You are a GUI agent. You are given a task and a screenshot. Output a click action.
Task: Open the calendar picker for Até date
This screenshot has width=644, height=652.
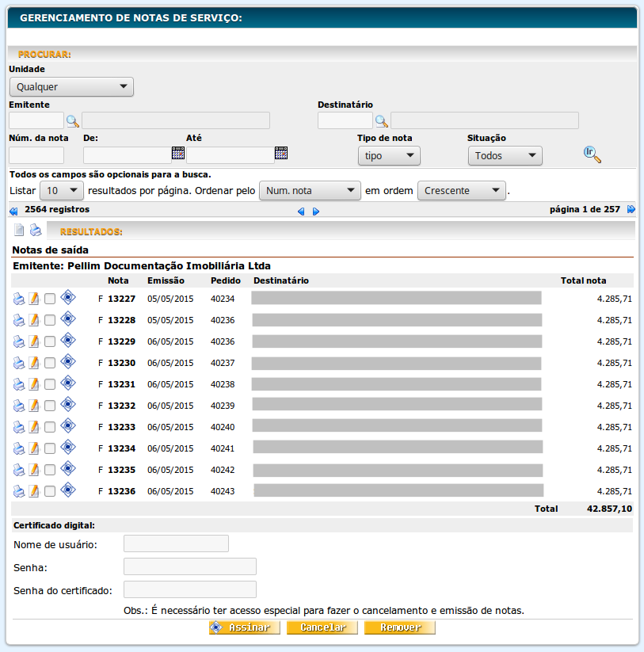tap(281, 154)
